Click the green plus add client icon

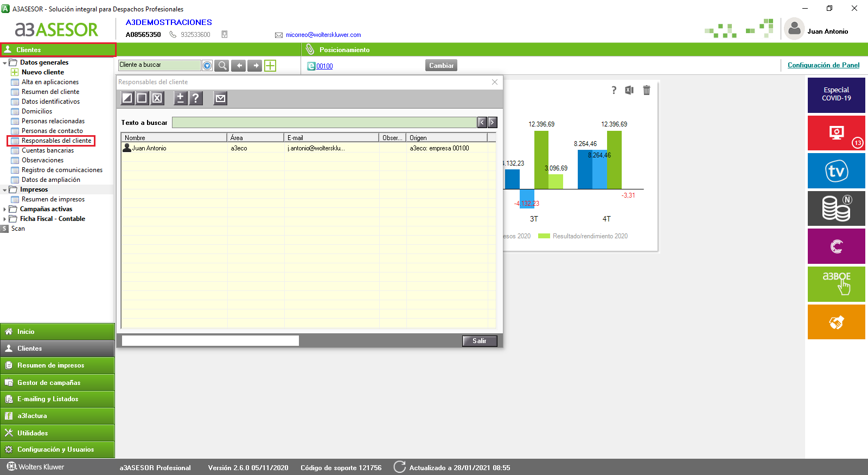coord(270,66)
